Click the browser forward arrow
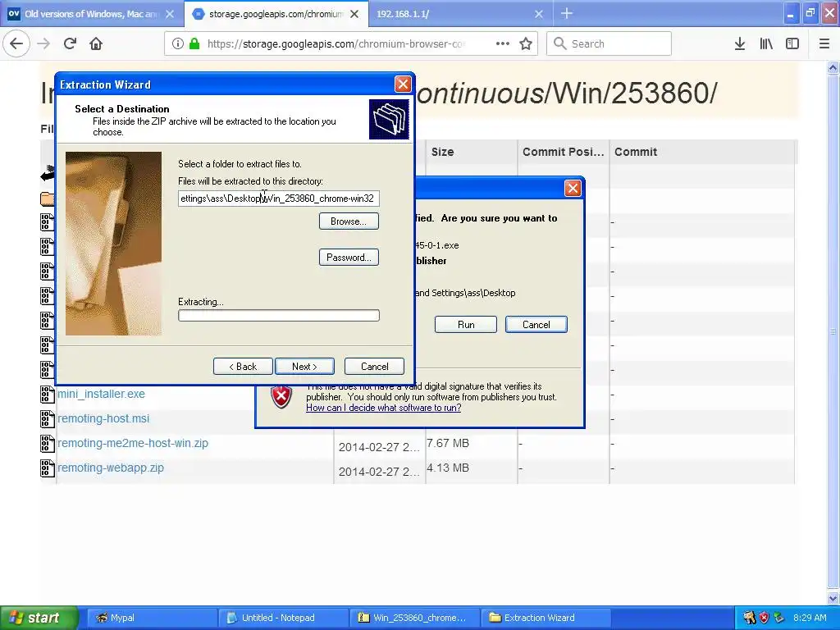The image size is (840, 630). [43, 43]
